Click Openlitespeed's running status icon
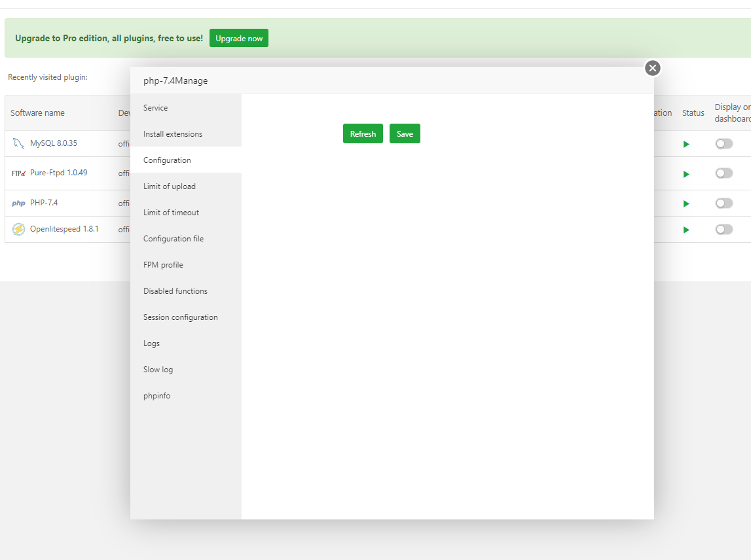751x560 pixels. [x=686, y=229]
